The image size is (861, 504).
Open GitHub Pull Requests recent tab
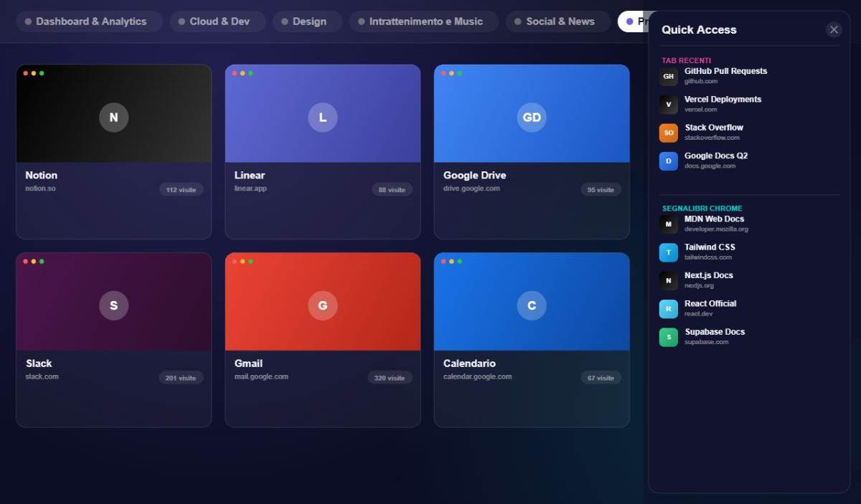pyautogui.click(x=749, y=76)
